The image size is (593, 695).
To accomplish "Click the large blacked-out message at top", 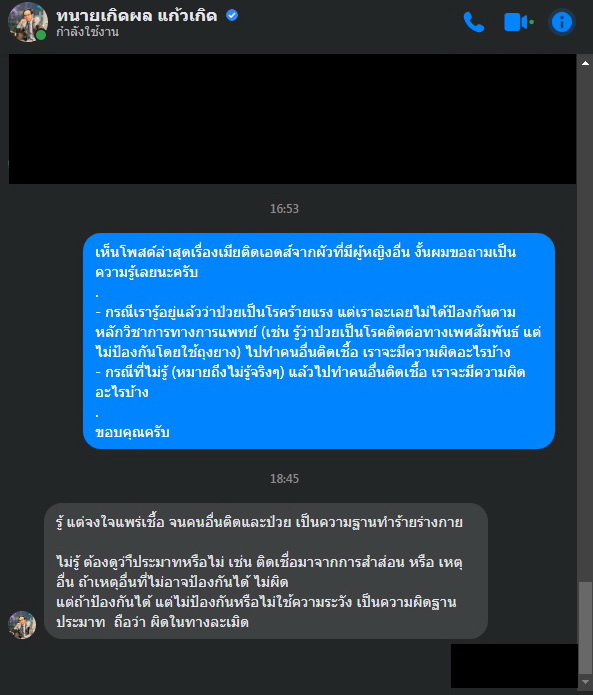I will point(292,119).
